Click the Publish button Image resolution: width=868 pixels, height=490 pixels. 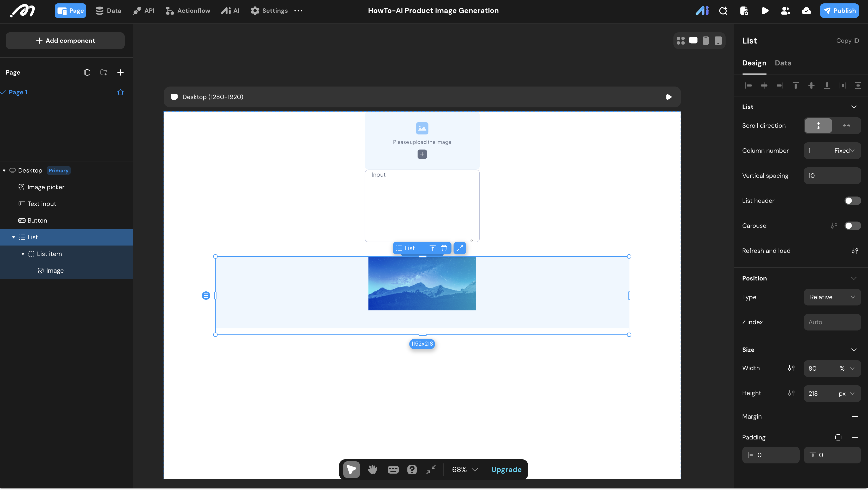pyautogui.click(x=839, y=11)
